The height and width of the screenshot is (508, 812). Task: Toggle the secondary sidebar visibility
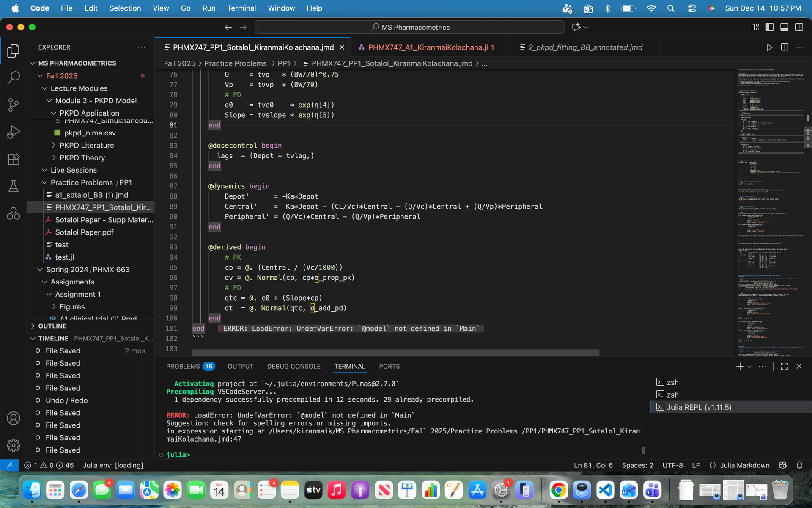click(799, 27)
